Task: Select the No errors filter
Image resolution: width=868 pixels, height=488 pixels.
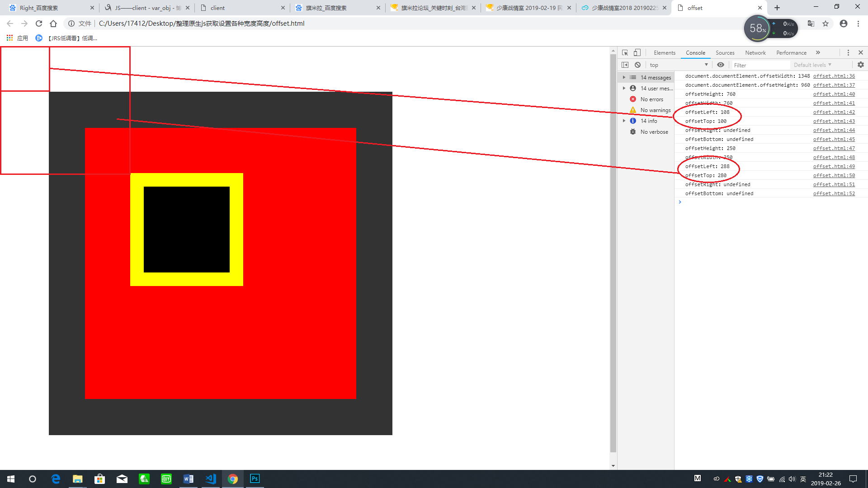Action: coord(647,99)
